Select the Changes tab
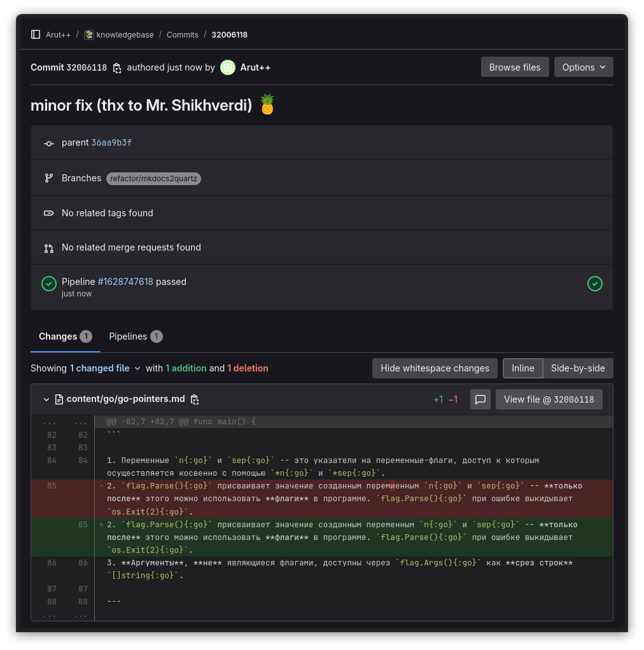Viewport: 644px width, 650px height. [65, 336]
